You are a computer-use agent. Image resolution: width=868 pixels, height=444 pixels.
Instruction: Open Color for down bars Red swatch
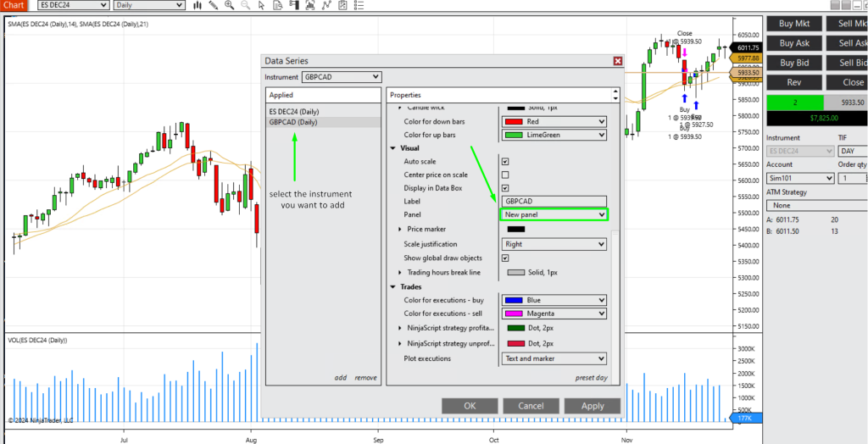pyautogui.click(x=554, y=122)
